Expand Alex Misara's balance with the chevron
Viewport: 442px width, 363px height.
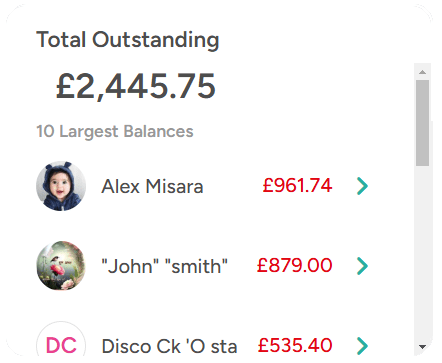tap(362, 186)
